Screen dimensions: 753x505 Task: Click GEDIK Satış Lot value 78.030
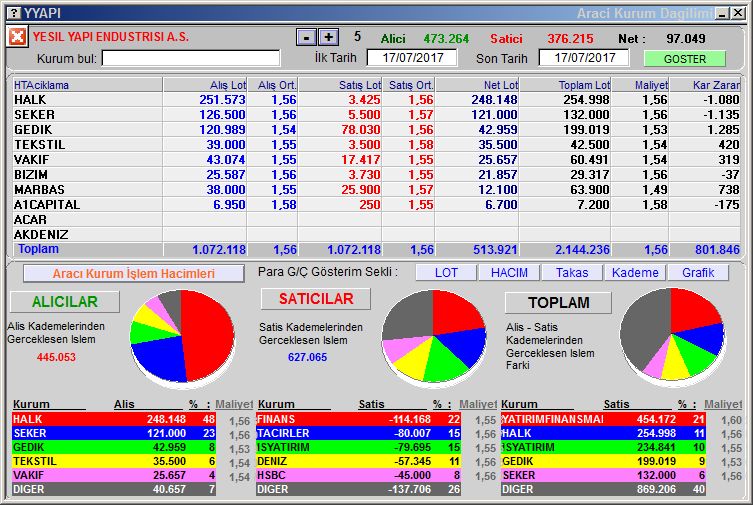pyautogui.click(x=361, y=130)
